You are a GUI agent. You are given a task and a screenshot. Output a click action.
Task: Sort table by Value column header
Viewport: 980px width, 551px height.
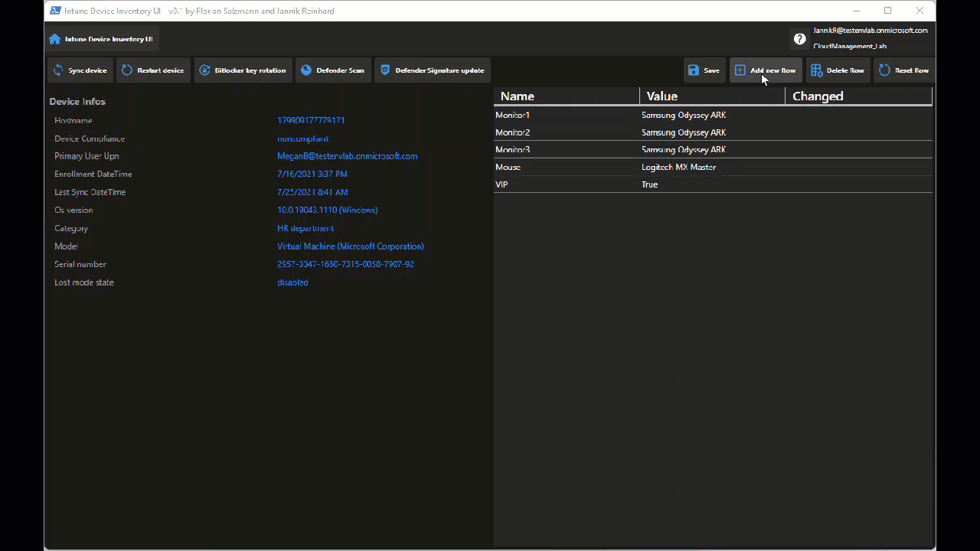coord(712,96)
